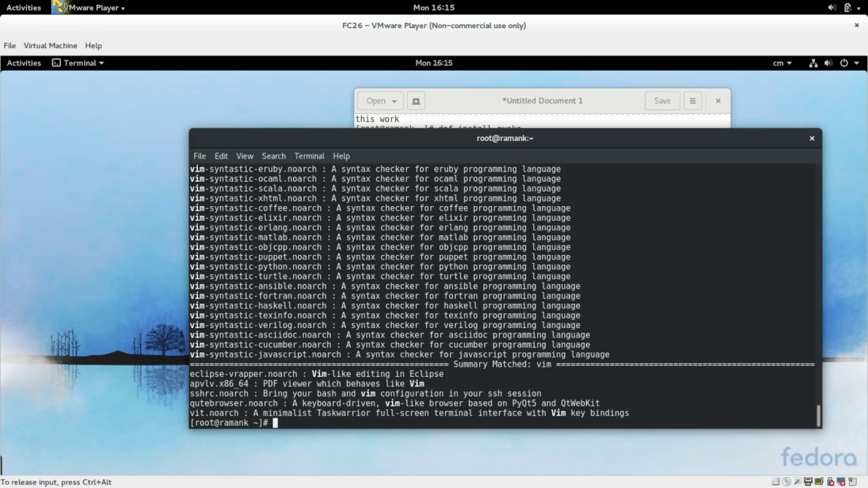
Task: Open the VMware Player app menu
Action: [x=94, y=7]
